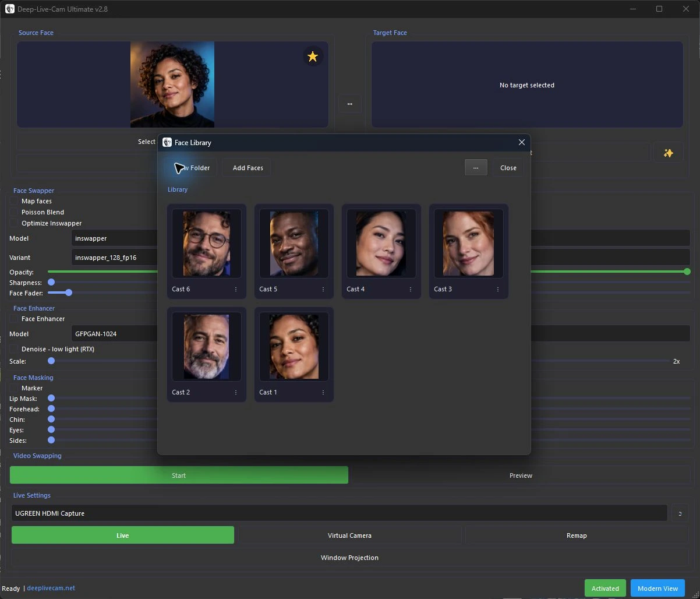The height and width of the screenshot is (599, 700).
Task: Open the Cast 1 options menu dots
Action: pyautogui.click(x=323, y=392)
